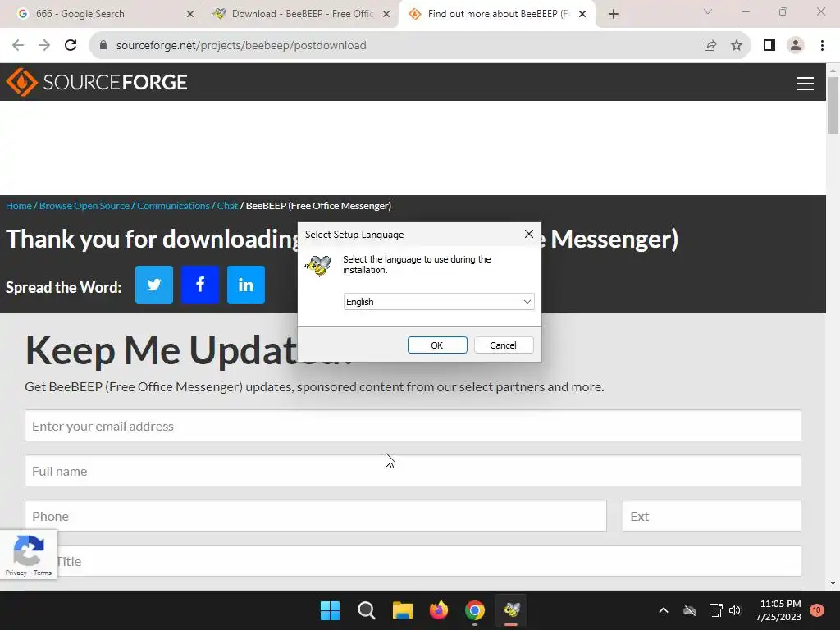Go forward in browser history
The image size is (840, 630).
click(x=44, y=46)
